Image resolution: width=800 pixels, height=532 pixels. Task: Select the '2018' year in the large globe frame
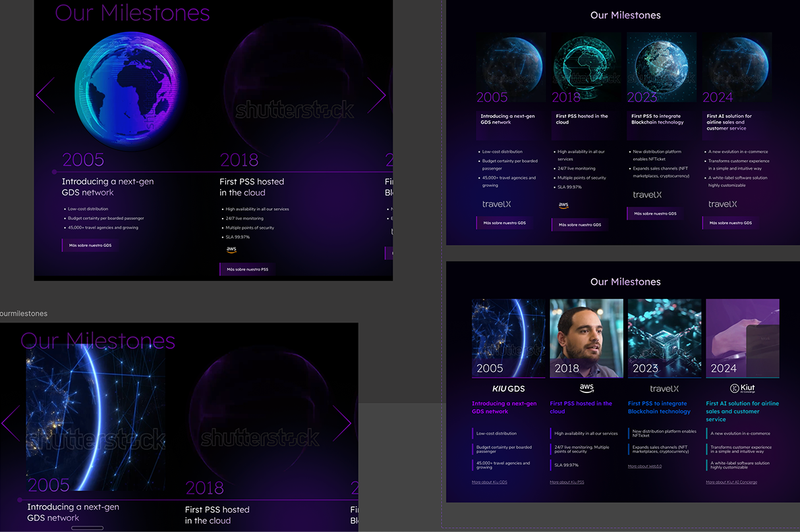coord(239,160)
